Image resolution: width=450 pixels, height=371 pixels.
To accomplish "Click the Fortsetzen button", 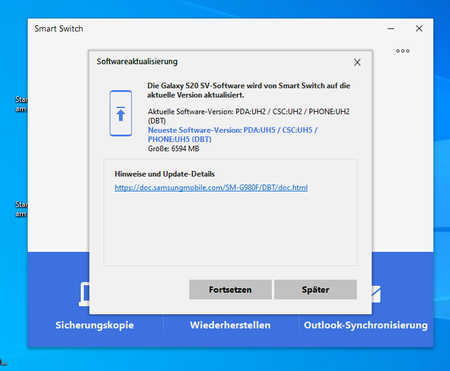I will tap(230, 289).
